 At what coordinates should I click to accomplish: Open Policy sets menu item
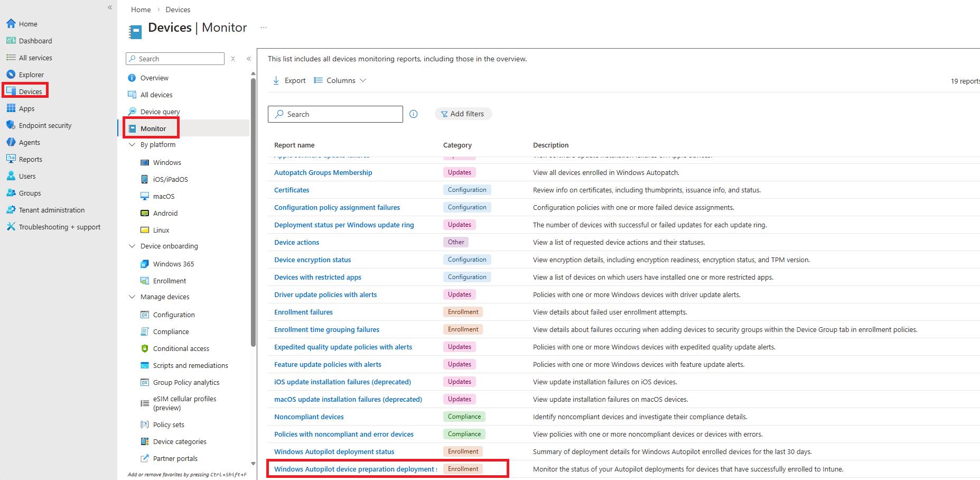pos(169,424)
